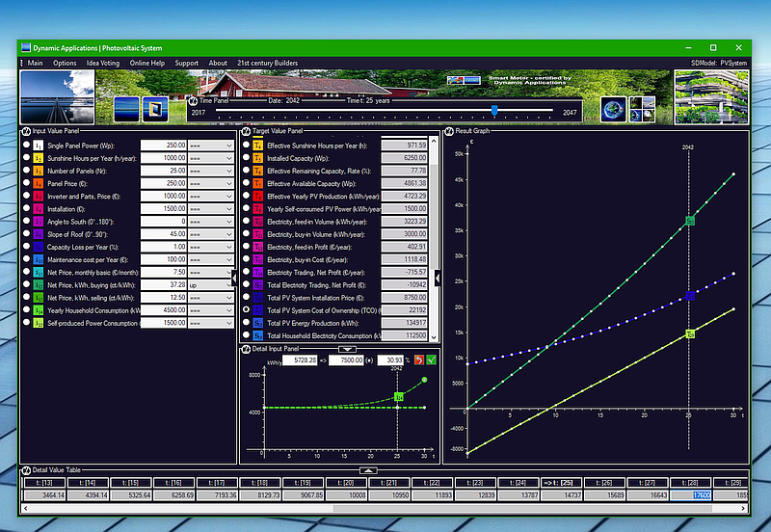Select Effective Yearly PV Production radio button
Viewport: 771px width, 532px height.
[x=247, y=196]
